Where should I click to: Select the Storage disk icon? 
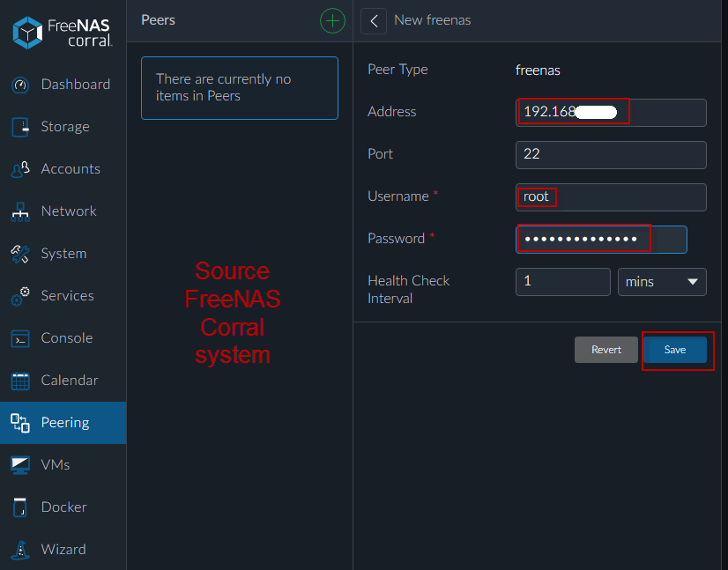pos(21,128)
